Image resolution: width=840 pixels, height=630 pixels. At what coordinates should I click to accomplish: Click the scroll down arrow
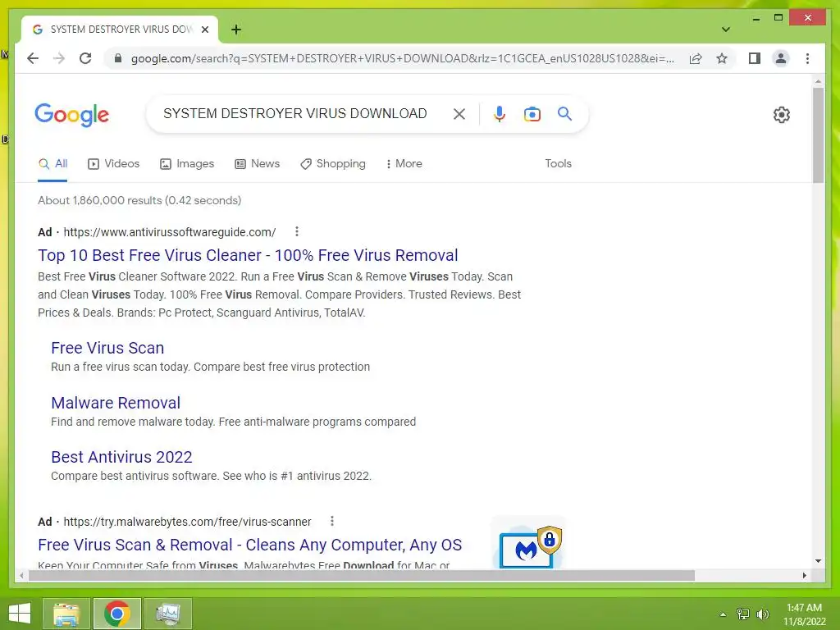(818, 561)
